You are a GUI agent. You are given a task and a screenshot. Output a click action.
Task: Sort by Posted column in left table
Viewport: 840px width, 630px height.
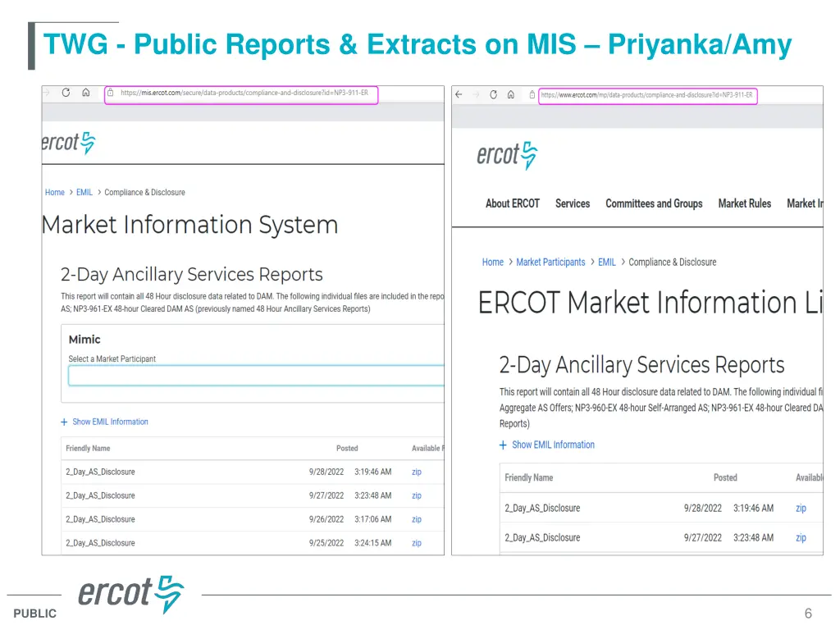[x=347, y=449]
